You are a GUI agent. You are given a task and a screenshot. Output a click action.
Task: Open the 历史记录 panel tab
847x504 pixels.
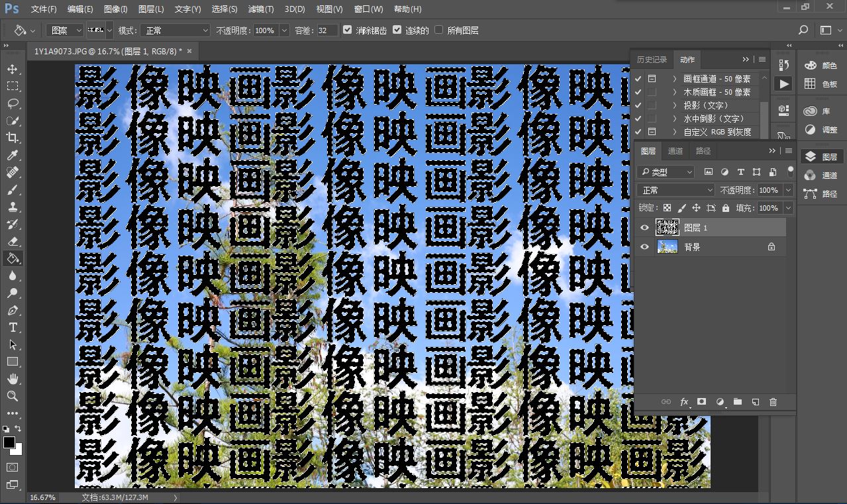click(x=652, y=60)
